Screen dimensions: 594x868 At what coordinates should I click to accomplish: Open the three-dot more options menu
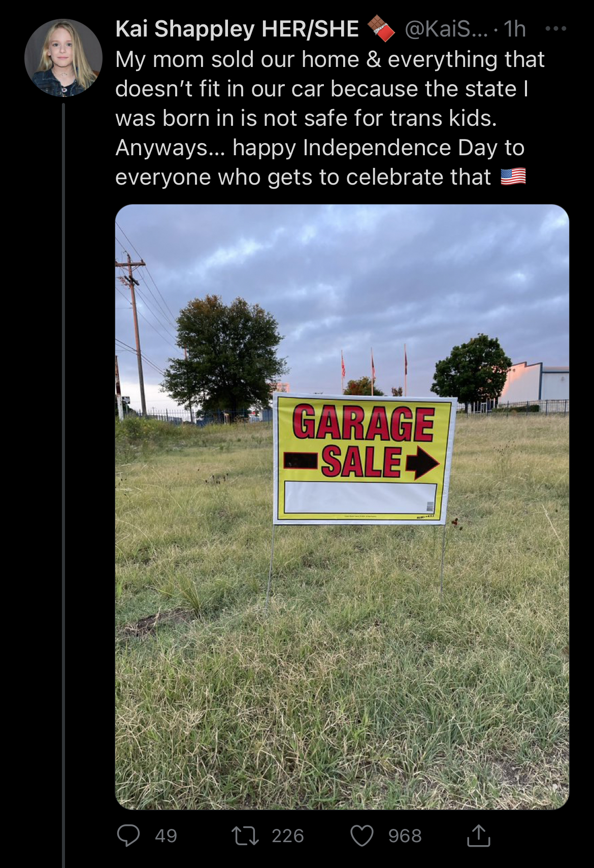click(x=555, y=29)
